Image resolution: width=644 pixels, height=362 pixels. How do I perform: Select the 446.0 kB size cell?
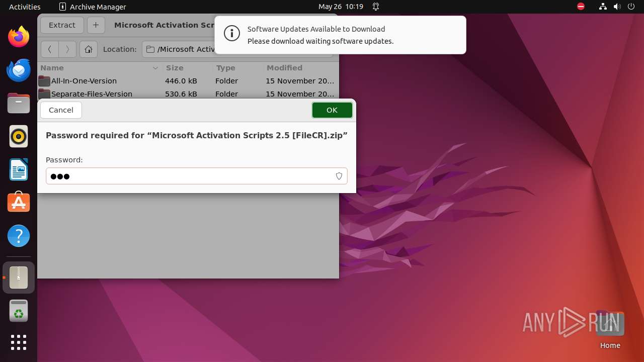181,81
